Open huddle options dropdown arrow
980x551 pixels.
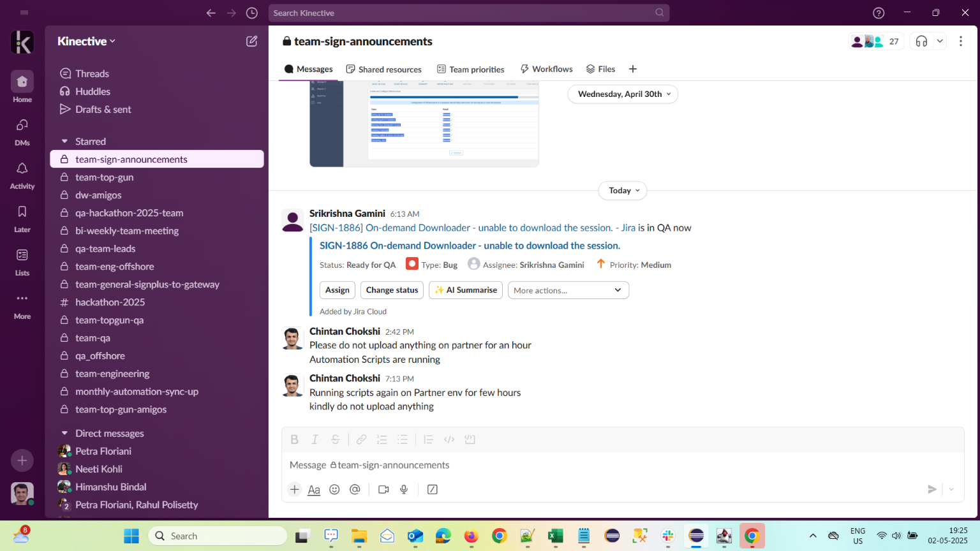940,41
